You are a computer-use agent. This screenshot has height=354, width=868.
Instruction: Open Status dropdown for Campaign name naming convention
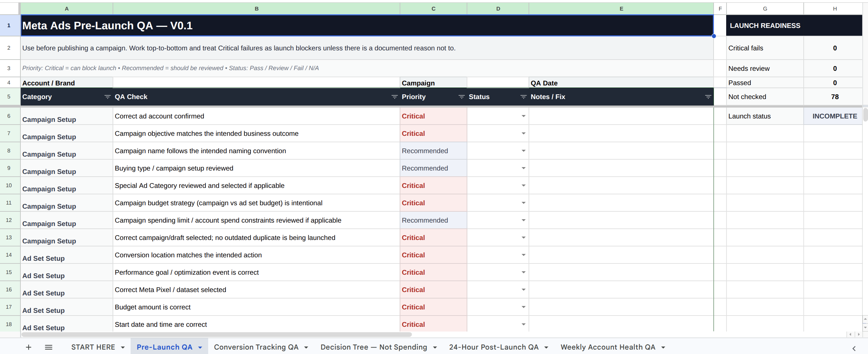(x=523, y=151)
